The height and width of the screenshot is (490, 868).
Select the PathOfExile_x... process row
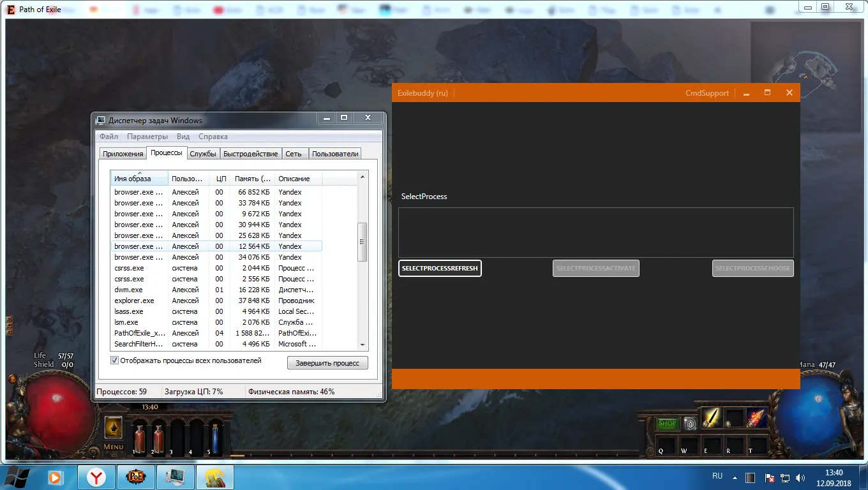[x=216, y=333]
